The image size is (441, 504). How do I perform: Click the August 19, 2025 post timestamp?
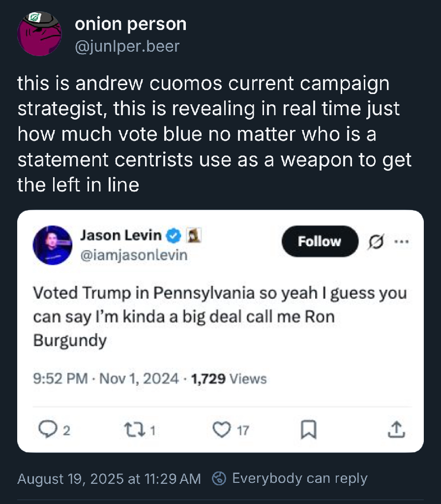pos(109,478)
